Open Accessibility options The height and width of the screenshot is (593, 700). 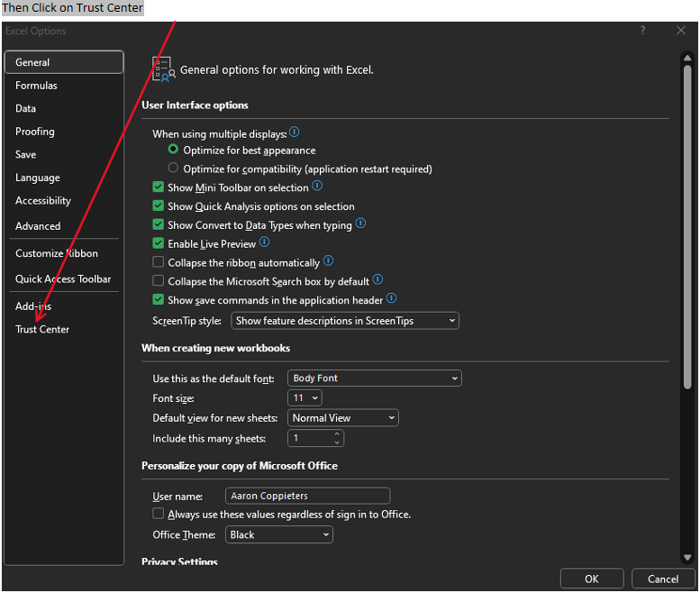pyautogui.click(x=64, y=201)
